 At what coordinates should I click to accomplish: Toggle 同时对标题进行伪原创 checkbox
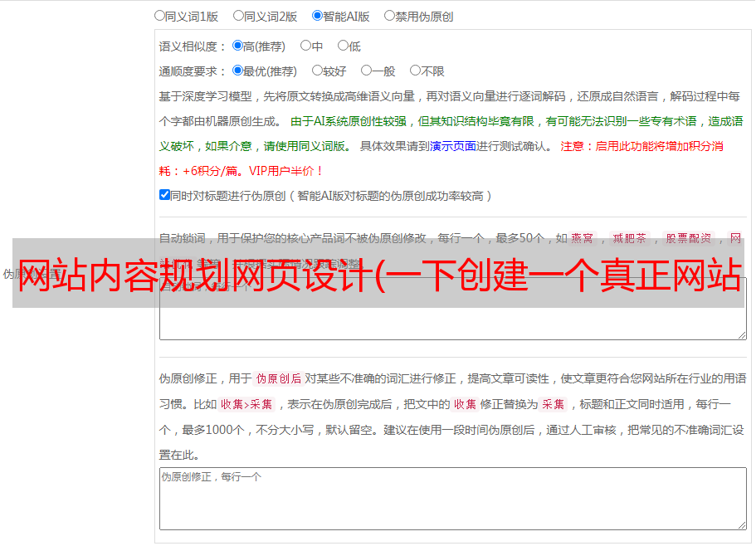click(164, 195)
